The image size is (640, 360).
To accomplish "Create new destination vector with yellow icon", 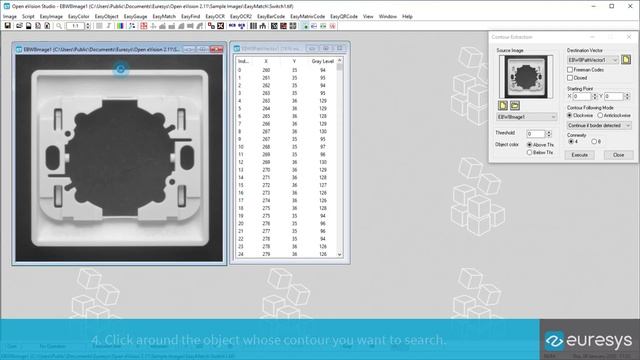I will click(x=626, y=60).
